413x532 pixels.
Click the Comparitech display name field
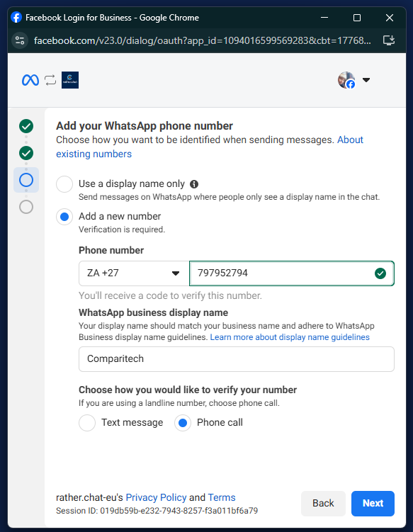[237, 359]
